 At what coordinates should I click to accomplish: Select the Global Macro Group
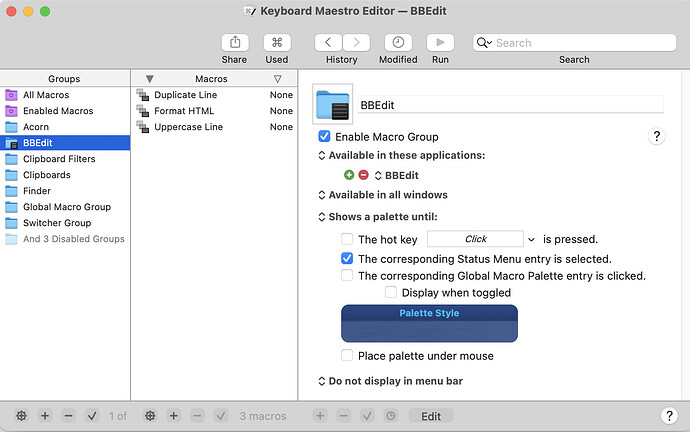65,207
